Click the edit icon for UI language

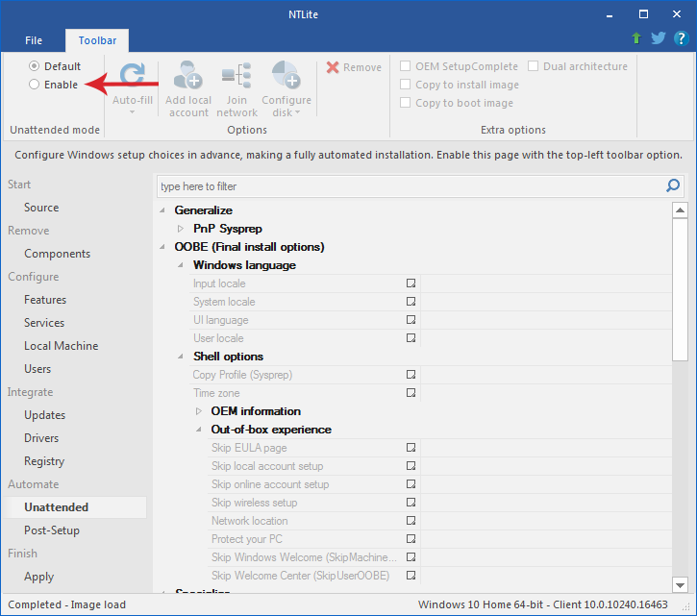[x=411, y=320]
